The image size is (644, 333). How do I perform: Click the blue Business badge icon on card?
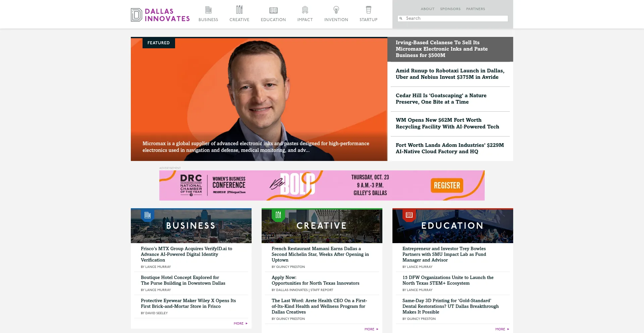click(x=148, y=215)
